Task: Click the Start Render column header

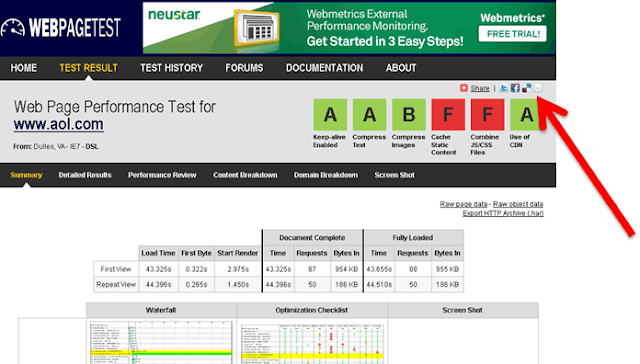Action: tap(238, 253)
